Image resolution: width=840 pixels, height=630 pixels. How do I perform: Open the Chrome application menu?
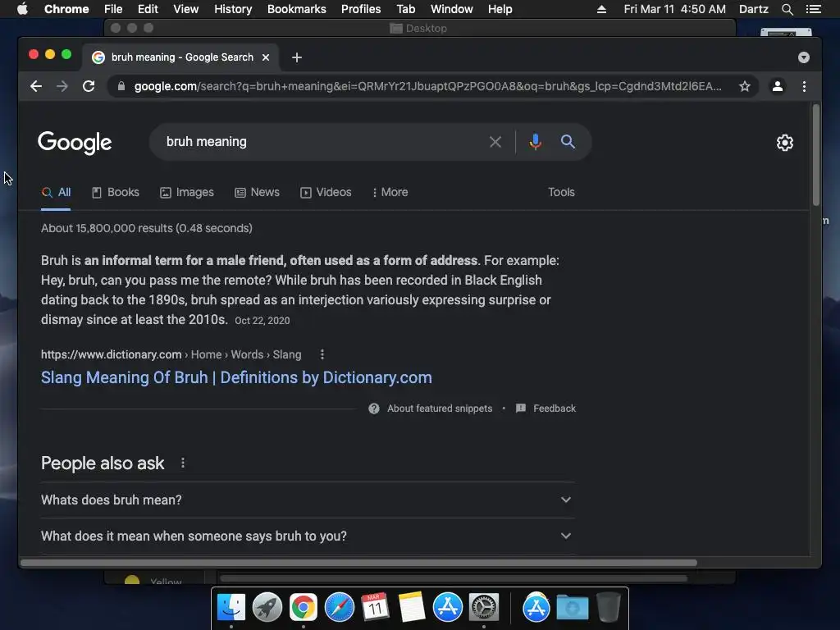coord(66,9)
